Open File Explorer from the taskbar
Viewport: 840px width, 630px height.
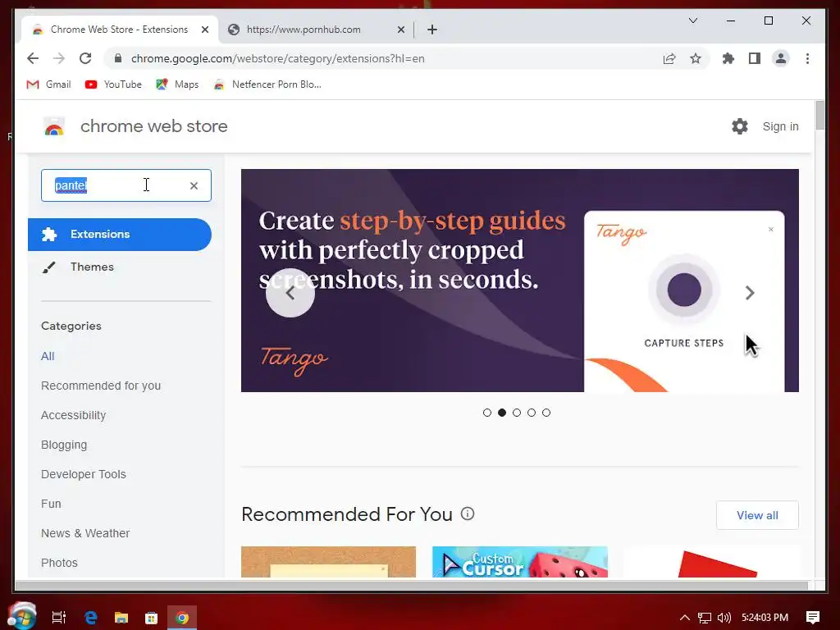click(121, 618)
